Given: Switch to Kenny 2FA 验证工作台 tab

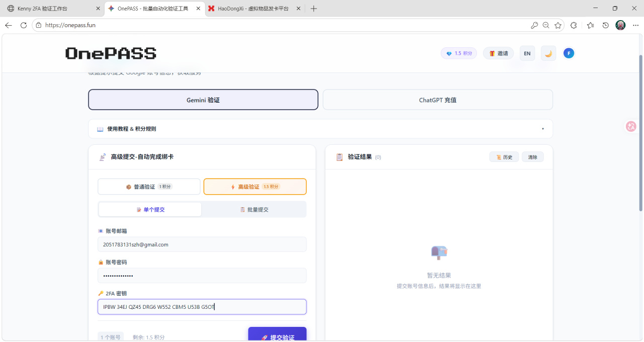Looking at the screenshot, I should pos(53,9).
